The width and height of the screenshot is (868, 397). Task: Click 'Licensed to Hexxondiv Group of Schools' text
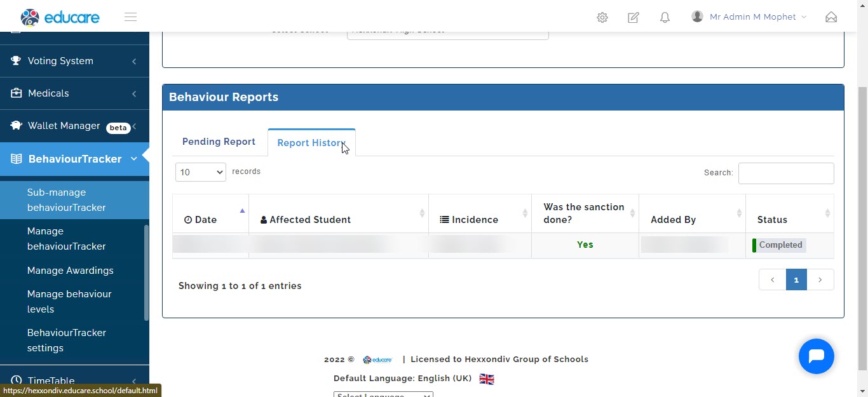[499, 360]
